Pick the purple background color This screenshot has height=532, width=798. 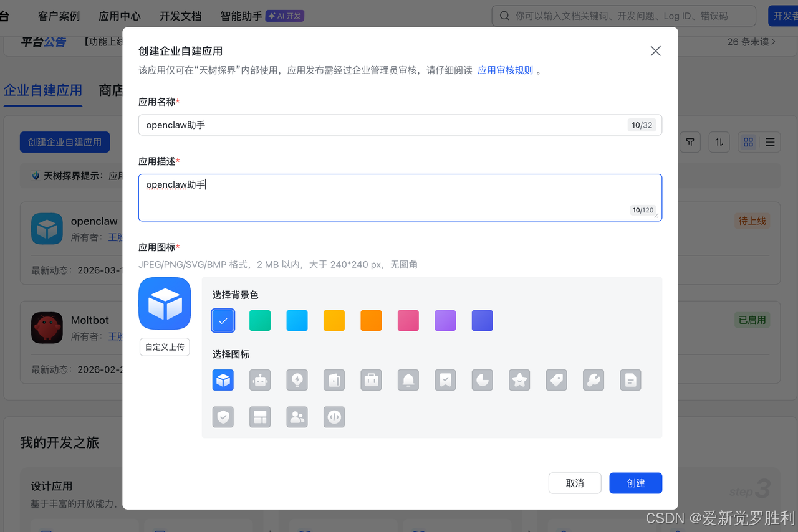(445, 320)
